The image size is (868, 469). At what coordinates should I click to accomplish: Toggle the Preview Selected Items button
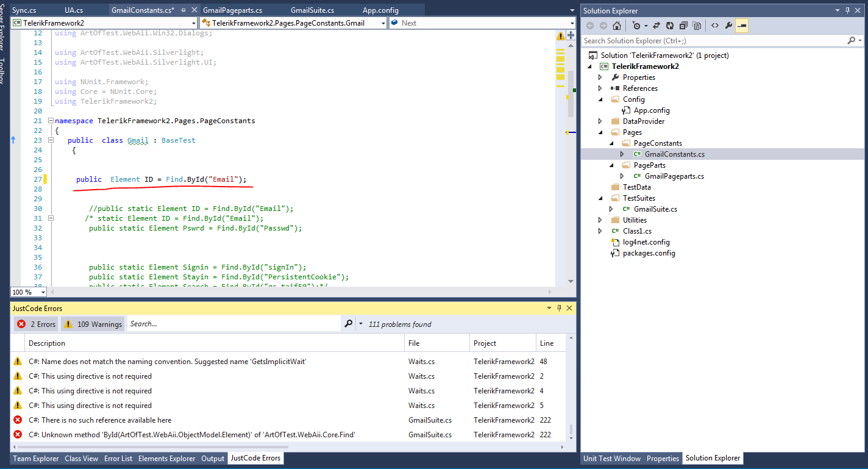[742, 26]
